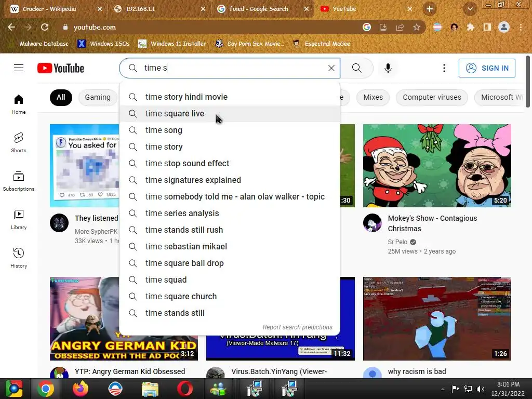This screenshot has width=532, height=399.
Task: Choose suggestion time signatures explained
Action: point(230,180)
